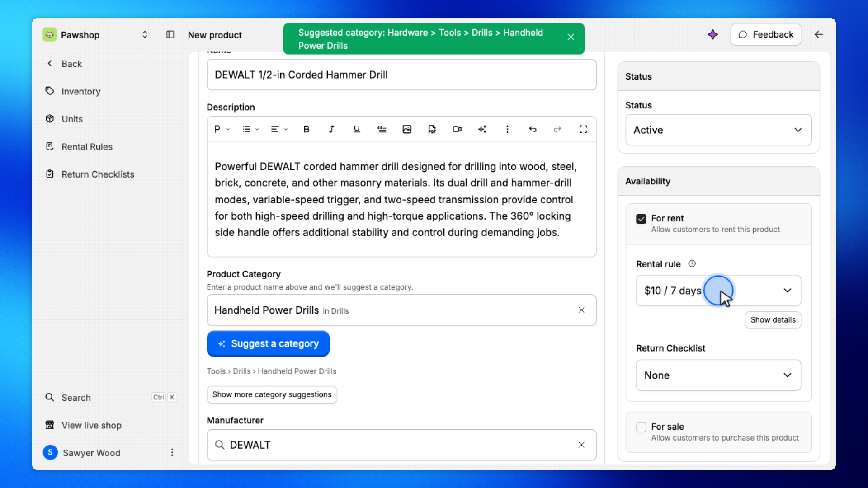This screenshot has width=868, height=488.
Task: Click the Pawshop logo icon
Action: point(50,35)
